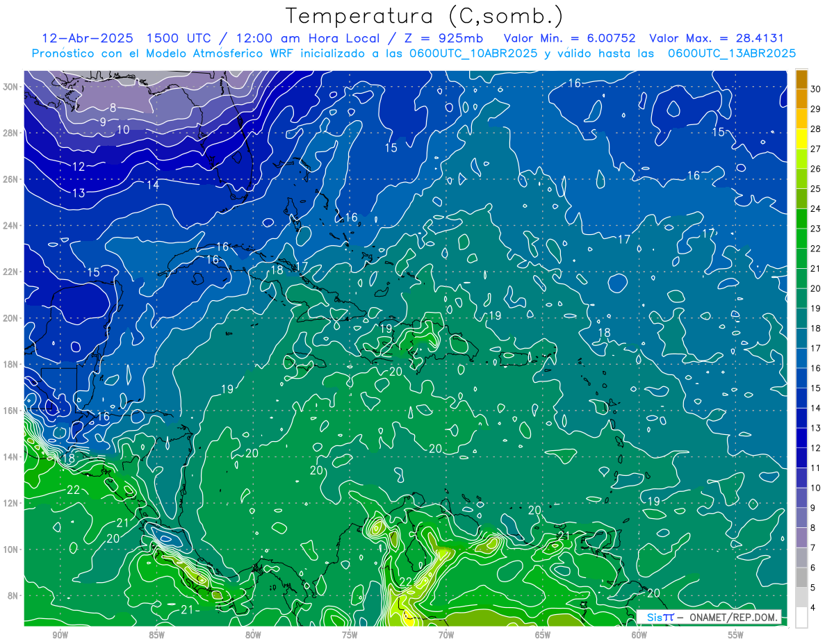Click the 80W longitude axis label
Screen dimensions: 834x644
pyautogui.click(x=253, y=635)
